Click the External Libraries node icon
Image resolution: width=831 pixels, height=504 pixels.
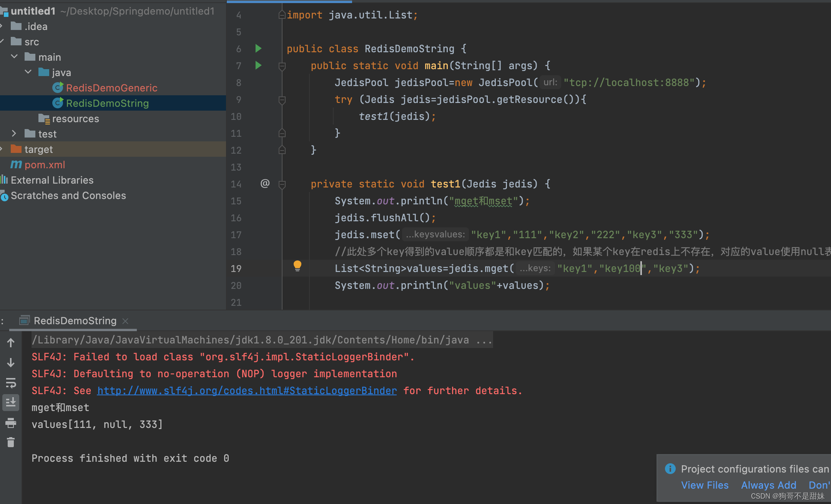point(4,180)
